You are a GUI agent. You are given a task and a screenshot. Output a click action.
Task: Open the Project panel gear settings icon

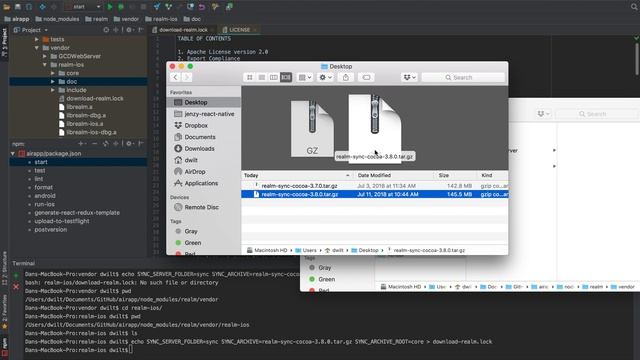(129, 30)
